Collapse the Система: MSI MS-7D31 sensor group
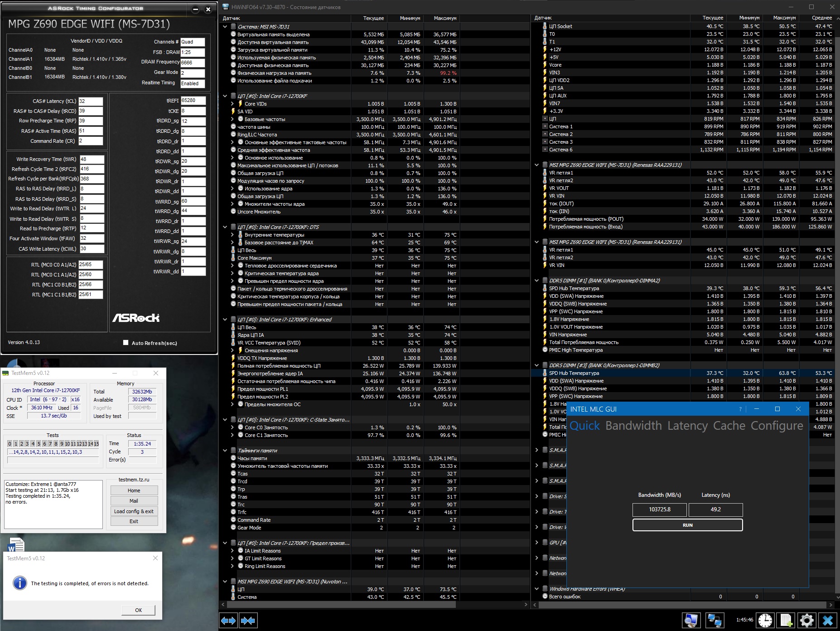Viewport: 840px width, 631px height. [225, 27]
